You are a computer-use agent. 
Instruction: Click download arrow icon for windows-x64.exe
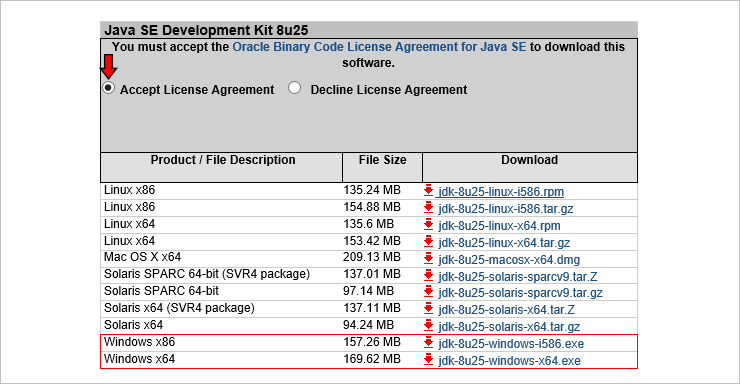point(429,359)
